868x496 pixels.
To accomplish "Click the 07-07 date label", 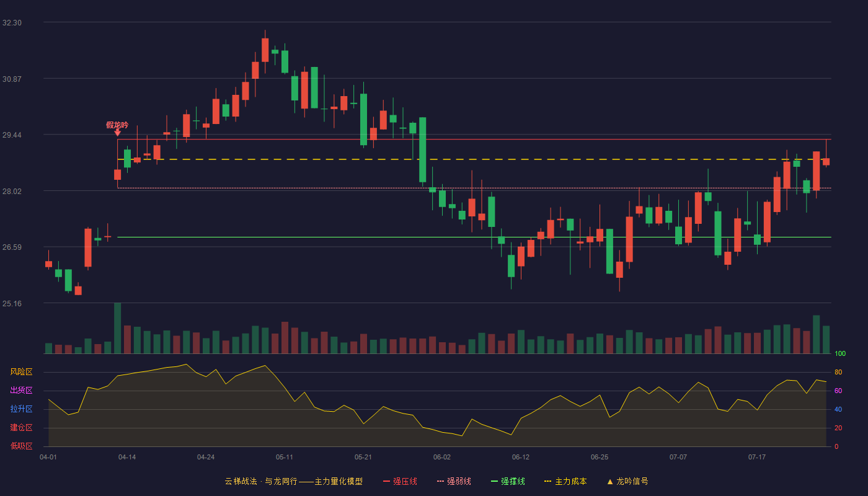I will click(678, 457).
